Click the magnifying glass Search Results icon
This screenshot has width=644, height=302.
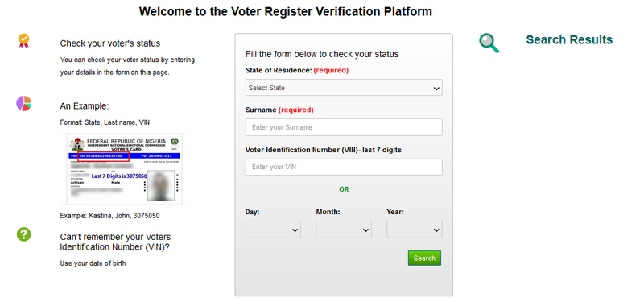(489, 43)
